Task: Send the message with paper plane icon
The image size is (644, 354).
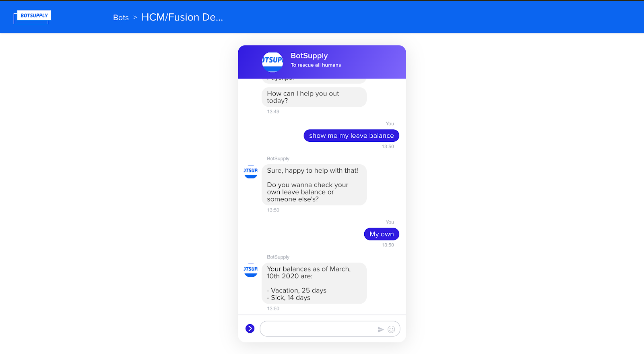Action: (380, 329)
